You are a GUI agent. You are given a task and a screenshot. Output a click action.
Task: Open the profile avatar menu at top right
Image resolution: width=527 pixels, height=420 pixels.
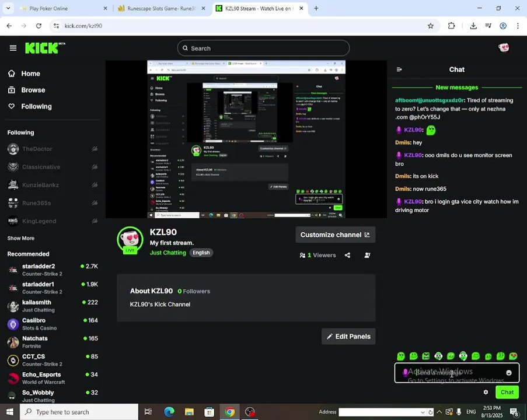tap(504, 48)
